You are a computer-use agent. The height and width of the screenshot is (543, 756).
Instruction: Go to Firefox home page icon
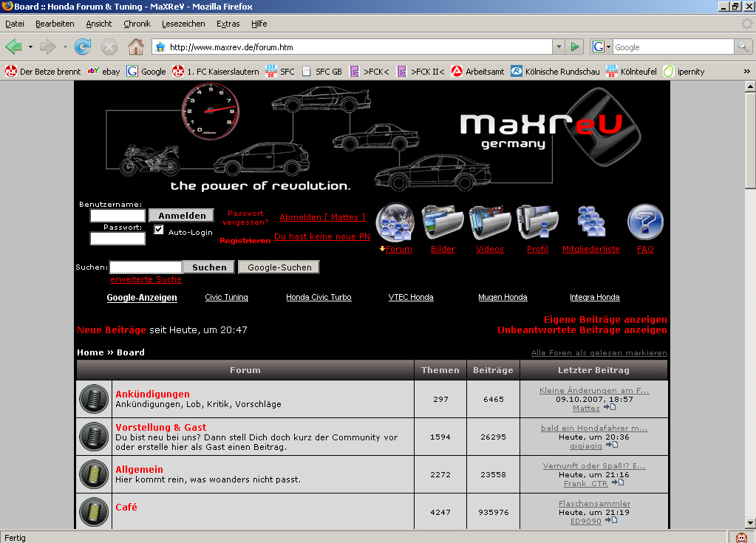coord(136,47)
